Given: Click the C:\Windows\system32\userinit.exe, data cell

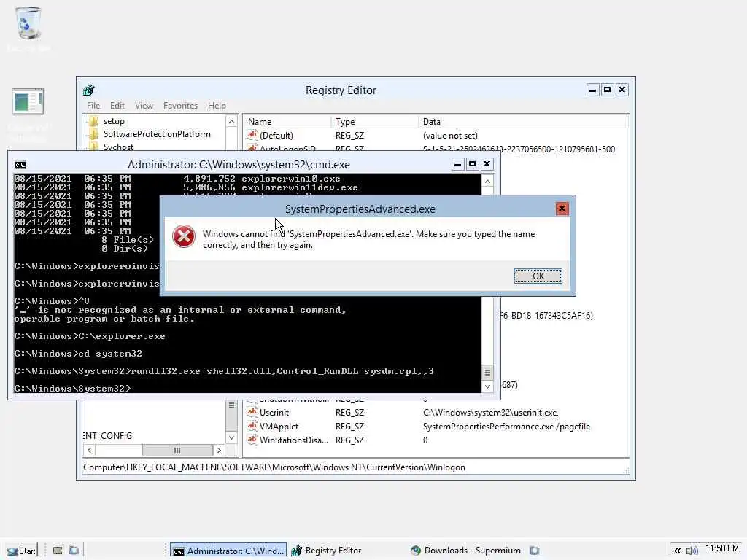Looking at the screenshot, I should click(x=491, y=413).
